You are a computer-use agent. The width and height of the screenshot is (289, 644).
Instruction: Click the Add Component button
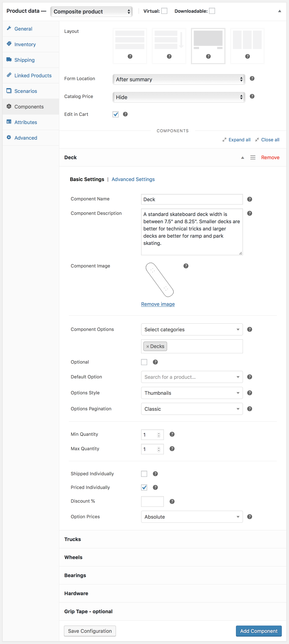click(258, 631)
